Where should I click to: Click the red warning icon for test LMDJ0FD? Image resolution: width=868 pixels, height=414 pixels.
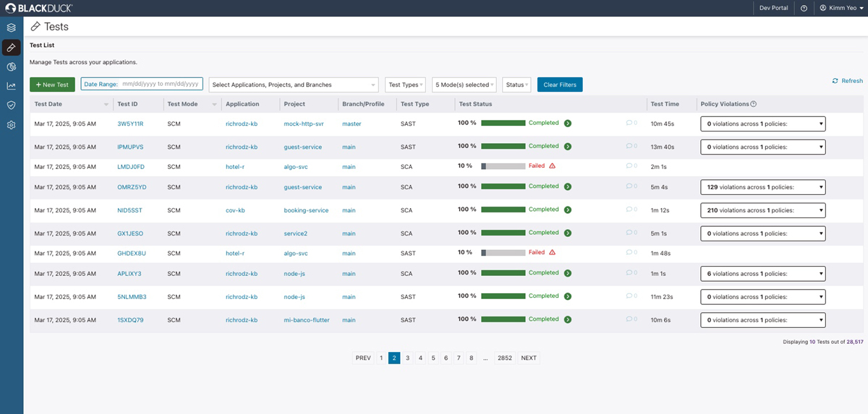pos(552,166)
